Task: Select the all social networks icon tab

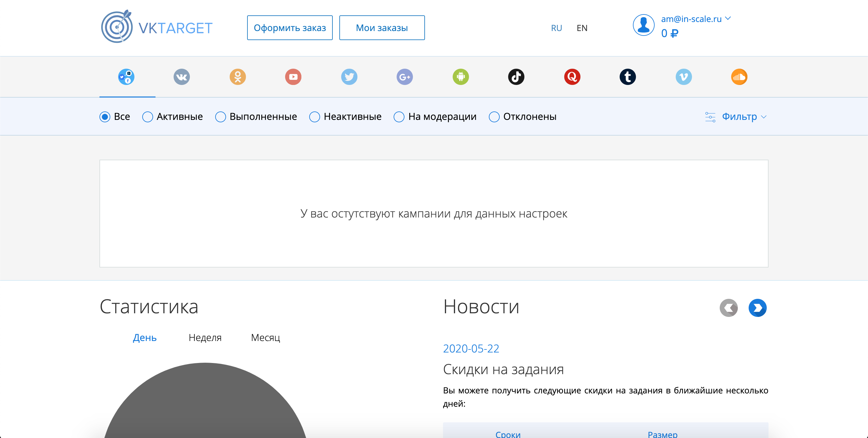Action: pyautogui.click(x=126, y=77)
